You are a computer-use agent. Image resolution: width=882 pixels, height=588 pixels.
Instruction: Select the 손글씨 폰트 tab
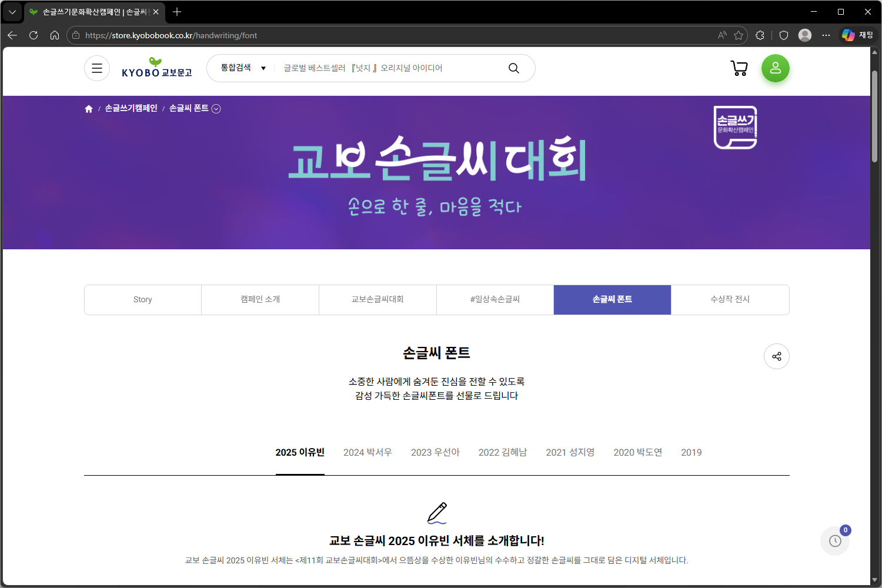point(612,300)
